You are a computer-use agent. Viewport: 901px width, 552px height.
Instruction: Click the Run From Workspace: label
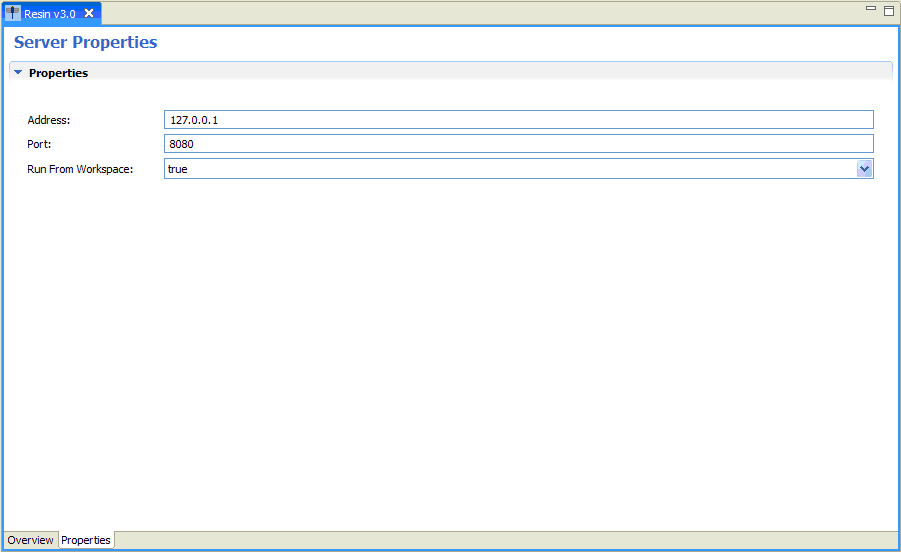tap(80, 169)
